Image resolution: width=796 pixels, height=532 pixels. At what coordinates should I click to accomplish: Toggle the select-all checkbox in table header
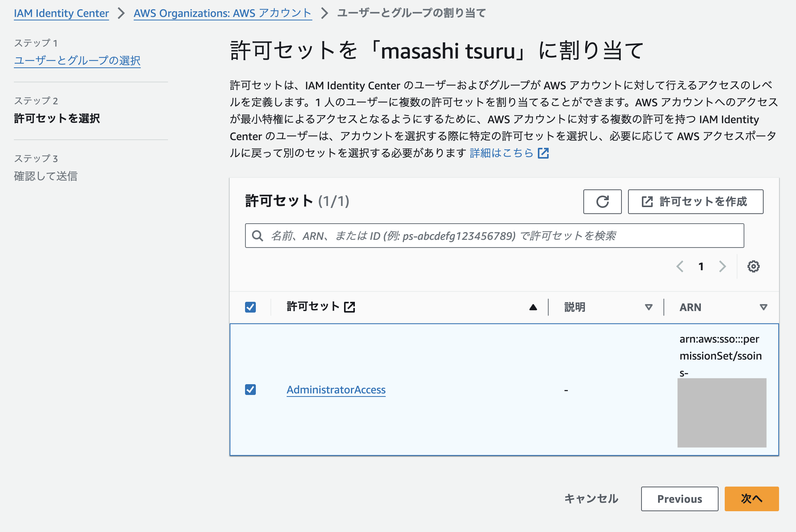[250, 307]
